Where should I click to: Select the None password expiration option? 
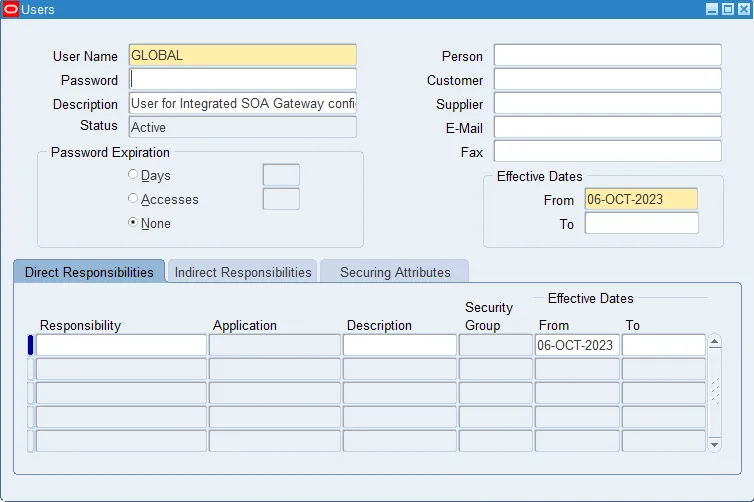coord(133,223)
